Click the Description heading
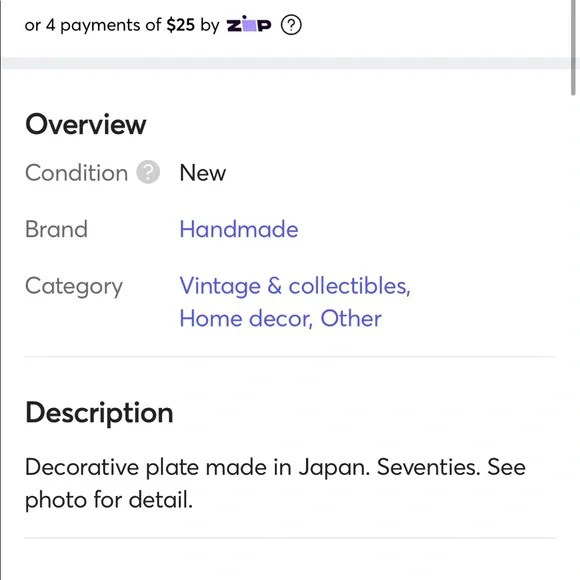This screenshot has width=580, height=580. [99, 413]
